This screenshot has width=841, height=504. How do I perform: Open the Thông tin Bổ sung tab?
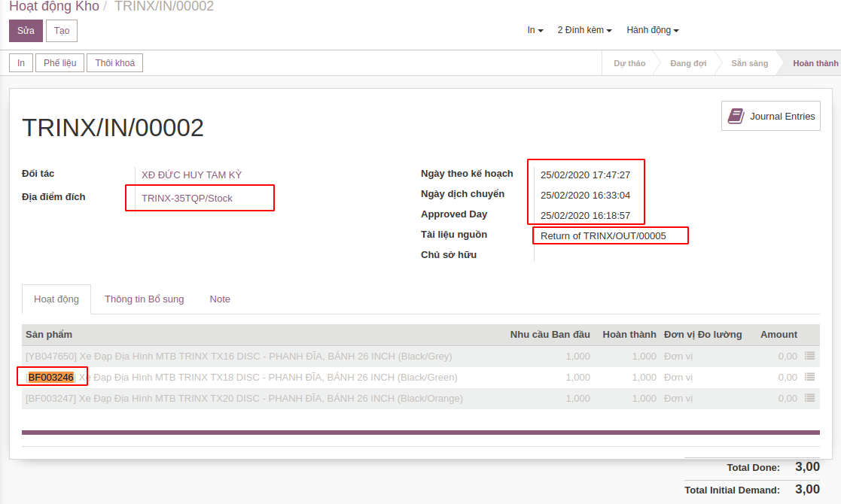point(145,299)
